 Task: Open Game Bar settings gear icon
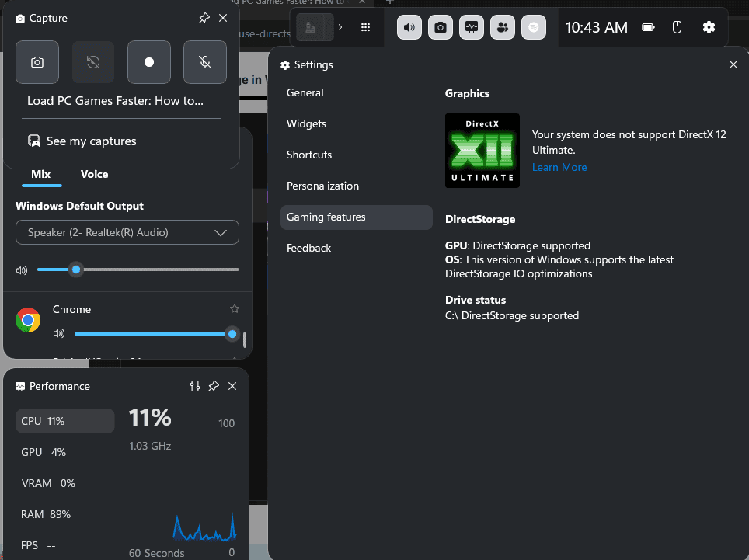point(709,27)
